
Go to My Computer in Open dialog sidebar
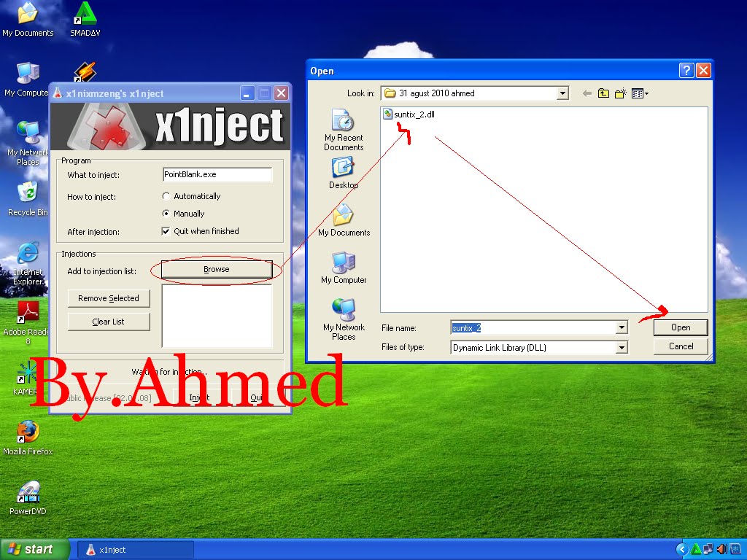(344, 268)
